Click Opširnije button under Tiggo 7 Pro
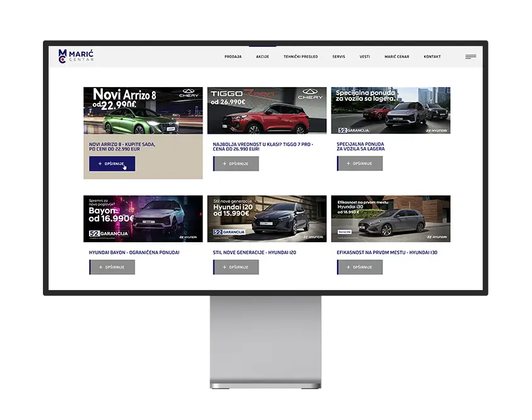The image size is (532, 420). coord(236,164)
